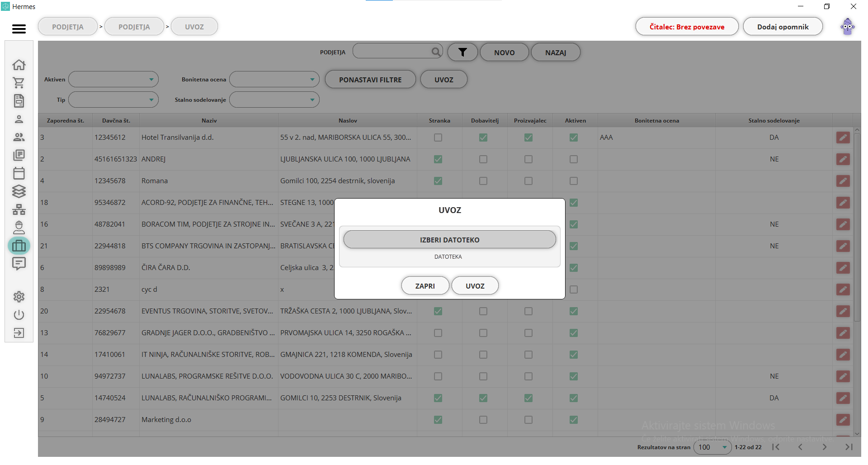Toggle Aktiven checkbox for ACORD-92 row

pos(574,203)
